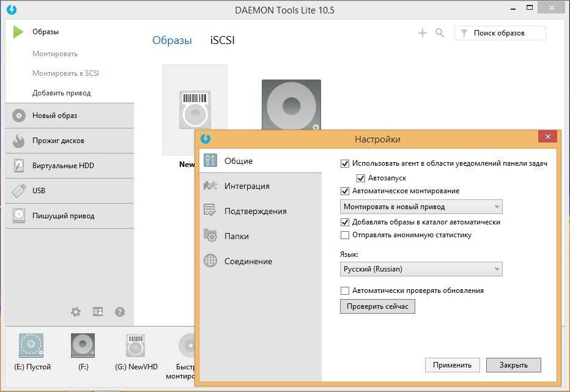Toggle use agent in notification area checkbox
Viewport: 570px width, 392px height.
344,164
